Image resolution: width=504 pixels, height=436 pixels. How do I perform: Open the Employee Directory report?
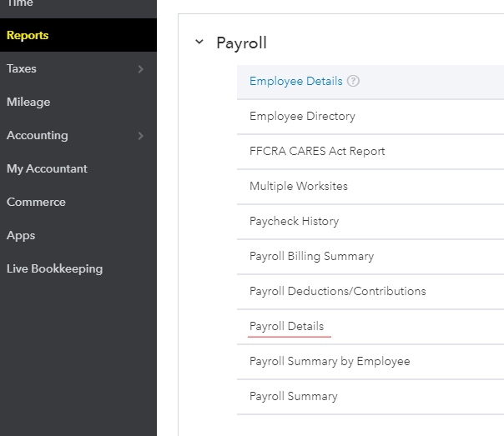(x=302, y=117)
